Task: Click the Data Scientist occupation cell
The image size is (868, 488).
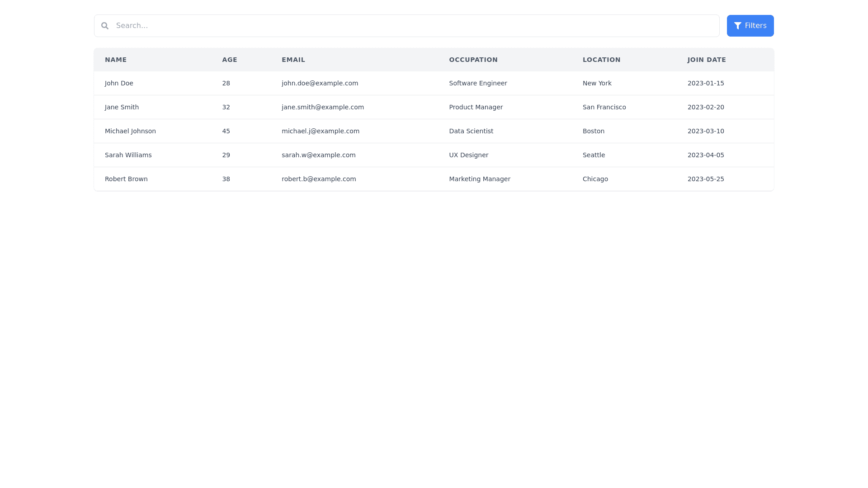Action: (471, 131)
